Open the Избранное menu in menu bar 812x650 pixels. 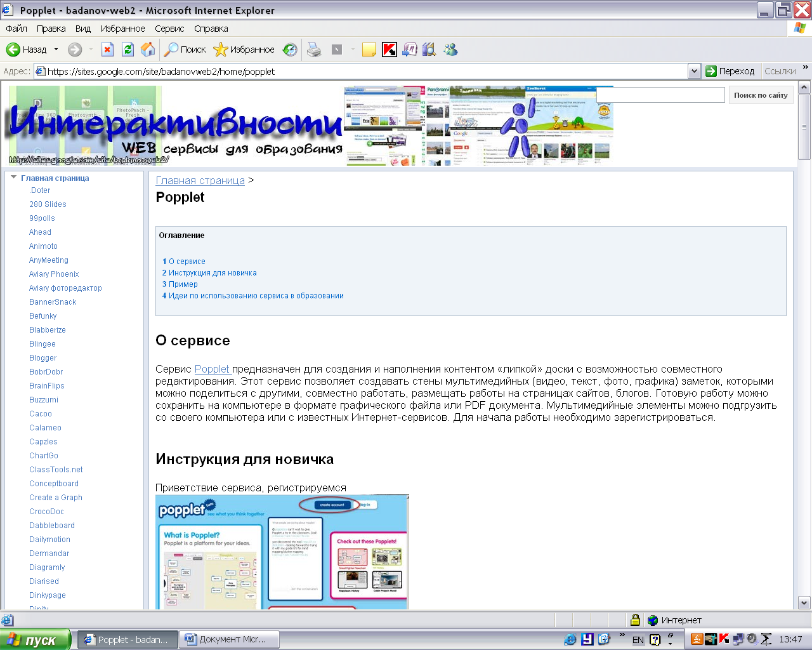click(122, 29)
